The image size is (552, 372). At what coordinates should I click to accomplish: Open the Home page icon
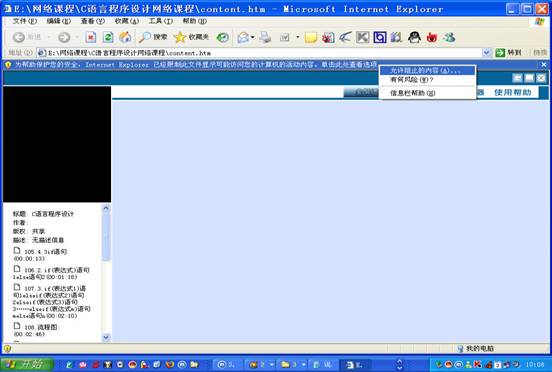(125, 37)
